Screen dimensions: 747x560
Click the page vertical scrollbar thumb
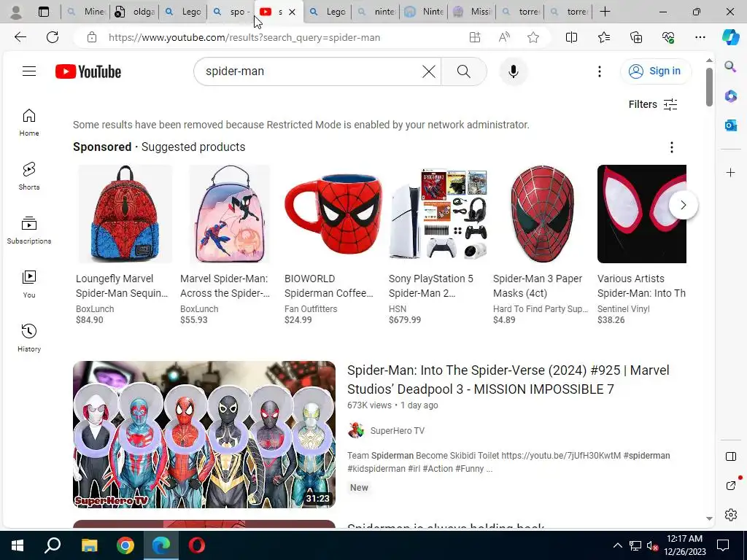709,87
